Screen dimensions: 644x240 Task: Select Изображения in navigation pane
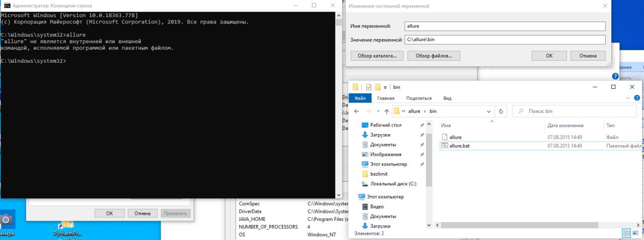(x=385, y=155)
